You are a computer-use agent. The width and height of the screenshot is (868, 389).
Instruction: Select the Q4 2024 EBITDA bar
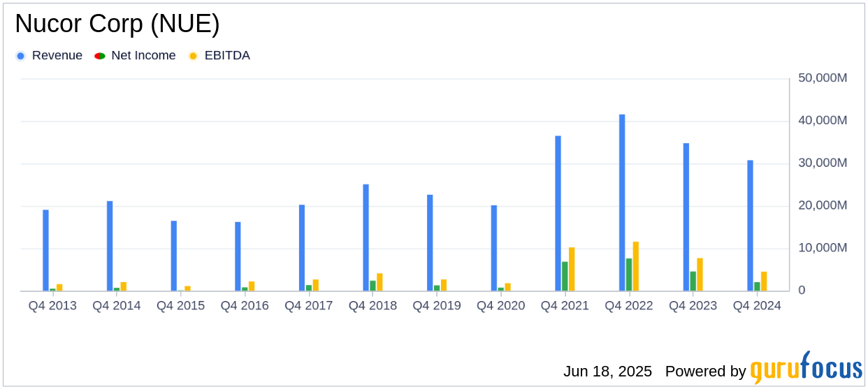click(x=764, y=281)
